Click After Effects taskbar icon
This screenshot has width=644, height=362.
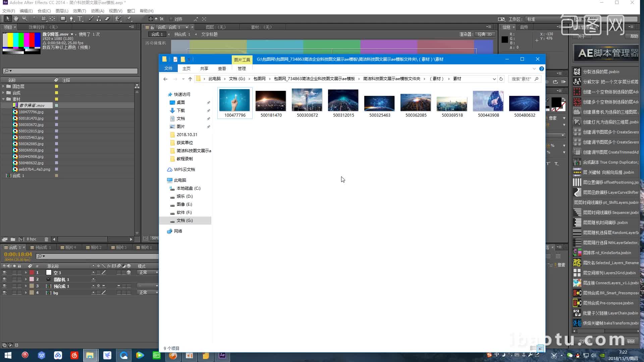222,355
